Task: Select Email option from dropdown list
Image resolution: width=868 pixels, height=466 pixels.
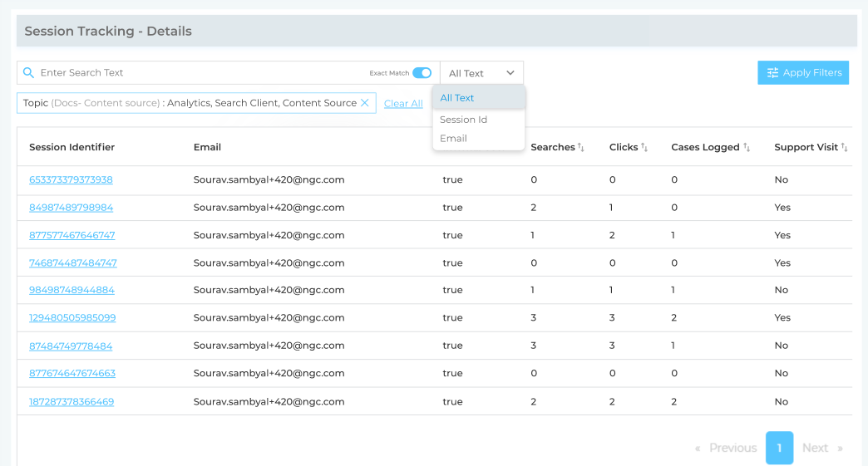Action: tap(453, 139)
